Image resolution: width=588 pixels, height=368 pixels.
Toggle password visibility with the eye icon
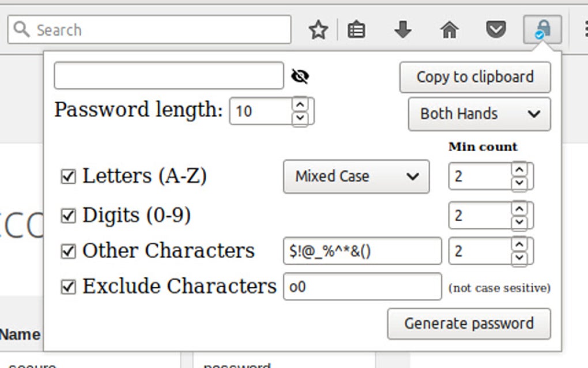(300, 75)
